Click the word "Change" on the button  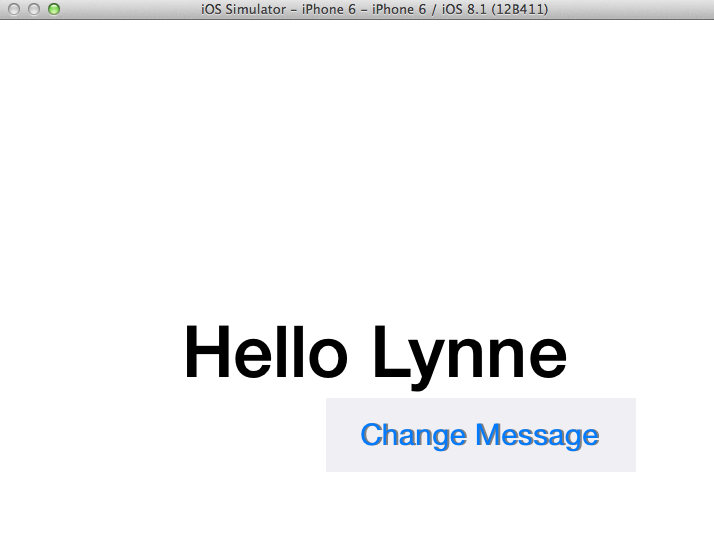[413, 436]
